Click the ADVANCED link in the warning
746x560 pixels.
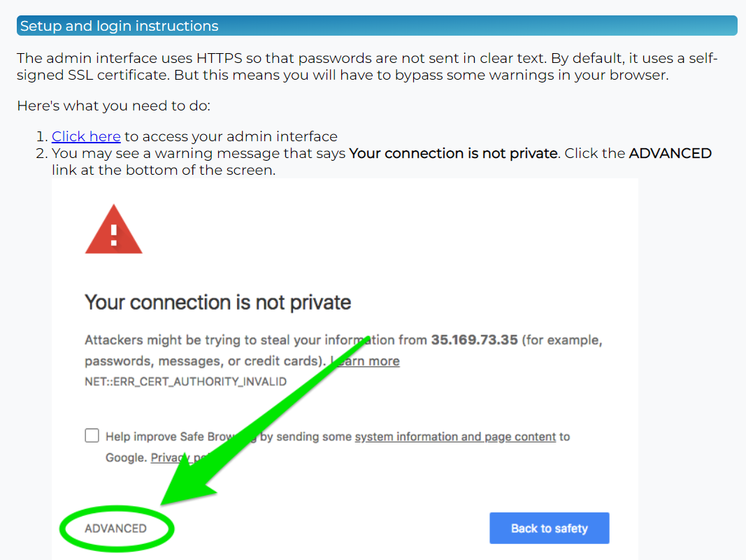pyautogui.click(x=115, y=529)
